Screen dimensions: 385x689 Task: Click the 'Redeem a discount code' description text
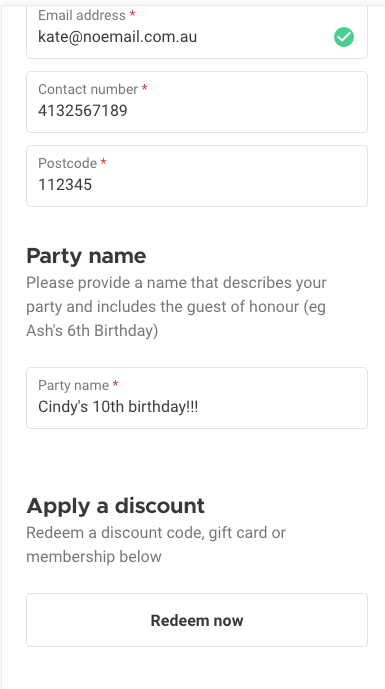pyautogui.click(x=156, y=544)
